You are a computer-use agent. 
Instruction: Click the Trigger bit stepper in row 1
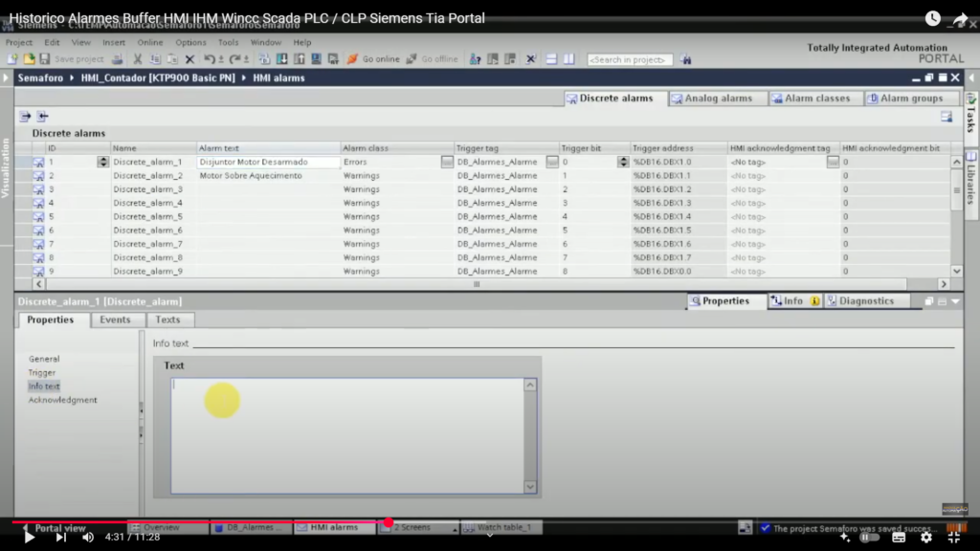[x=622, y=162]
